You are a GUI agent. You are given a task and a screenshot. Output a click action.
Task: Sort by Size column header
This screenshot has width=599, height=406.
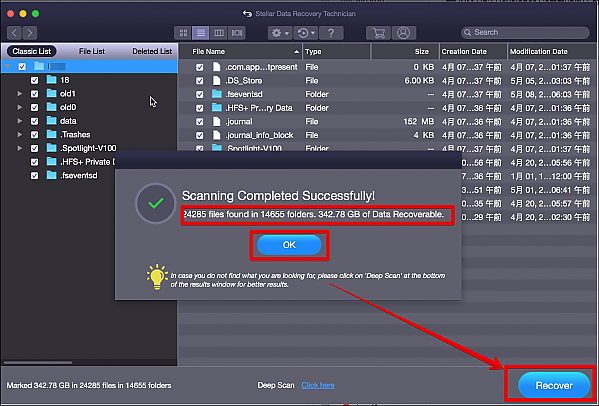(x=405, y=51)
